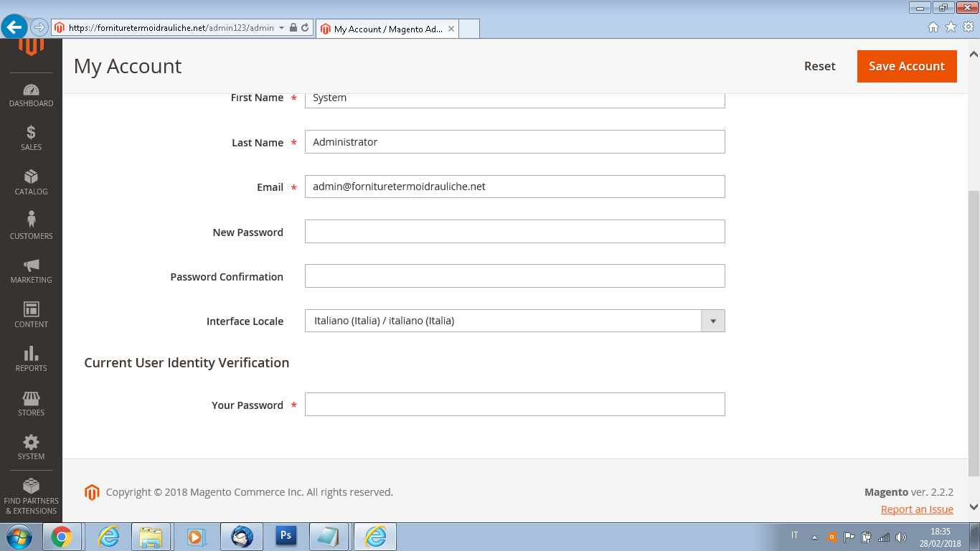Click the Save Account button

pyautogui.click(x=906, y=65)
